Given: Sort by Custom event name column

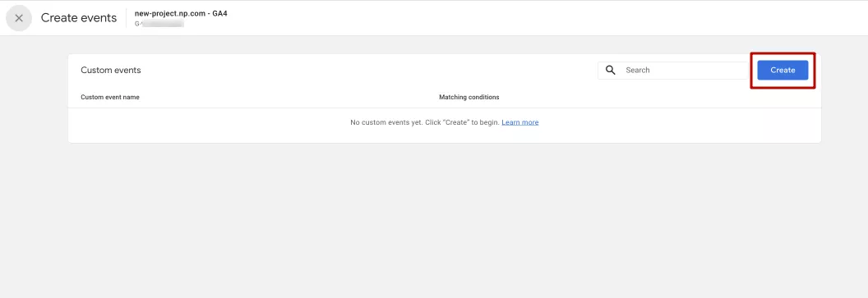Looking at the screenshot, I should click(x=110, y=98).
